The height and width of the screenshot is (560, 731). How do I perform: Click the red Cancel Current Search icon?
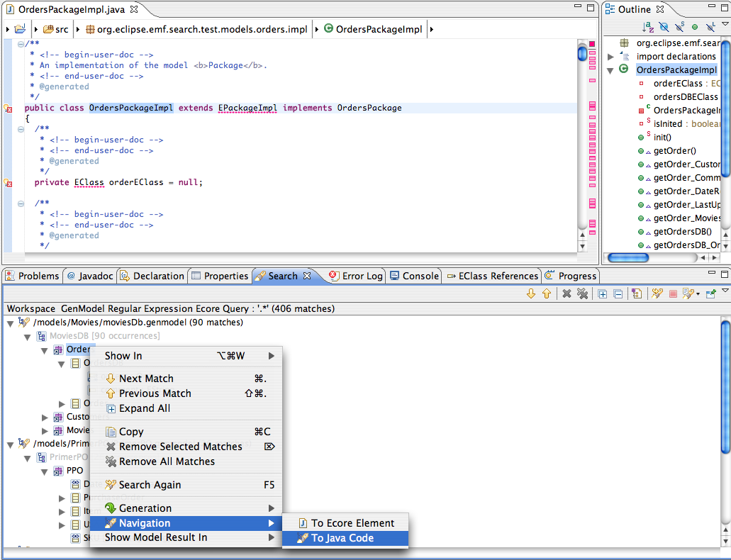coord(673,293)
